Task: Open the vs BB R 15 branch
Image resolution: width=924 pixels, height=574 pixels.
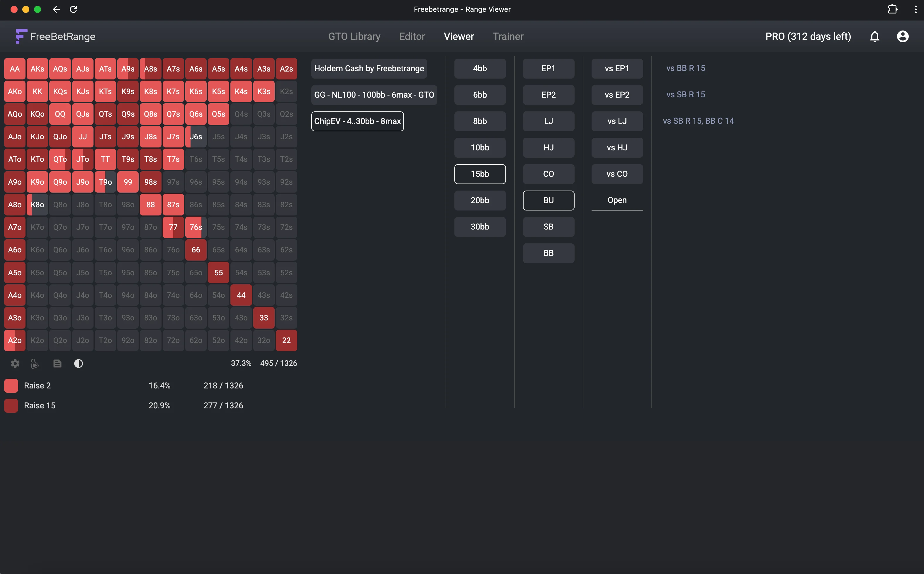Action: click(x=686, y=68)
